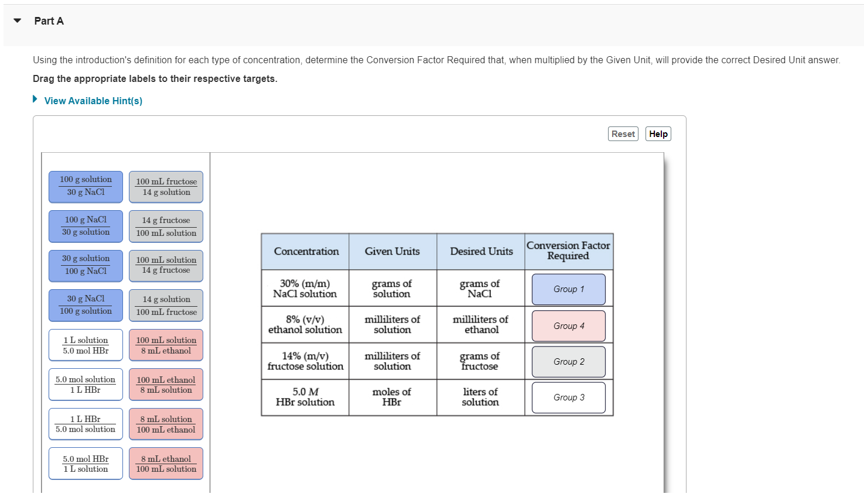Select the 30 g NaCl over 100 g solution label

pyautogui.click(x=86, y=306)
